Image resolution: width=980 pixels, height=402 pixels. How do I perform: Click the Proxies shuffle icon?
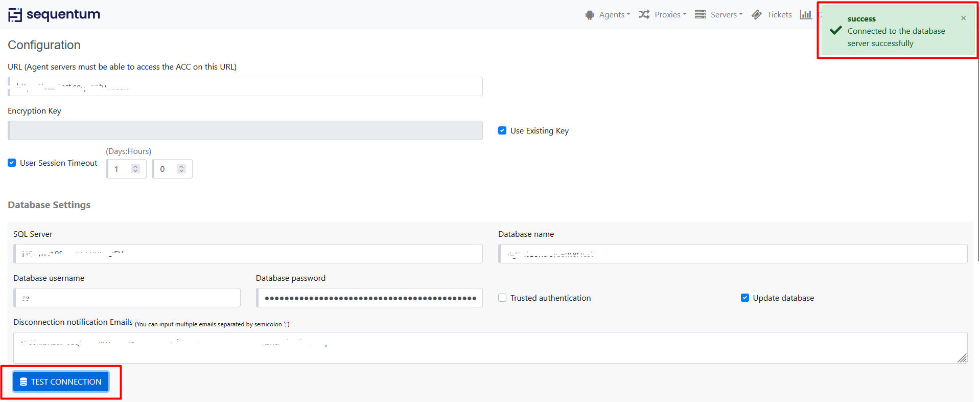pyautogui.click(x=644, y=14)
